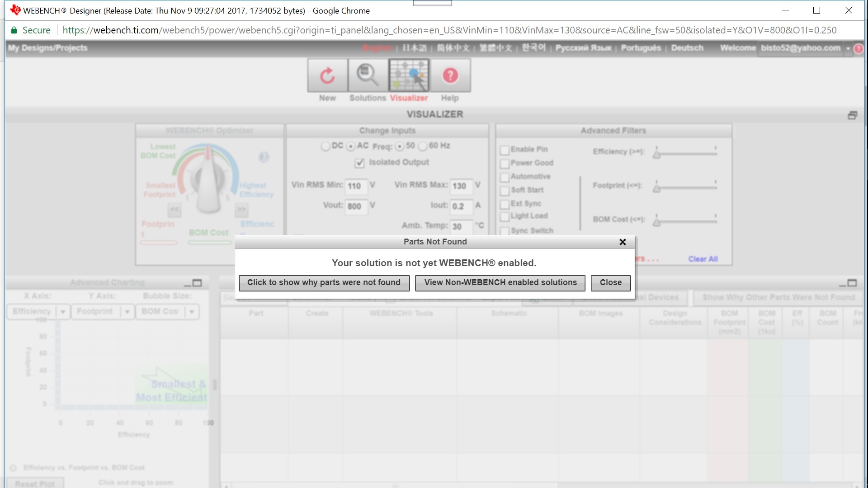Viewport: 868px width, 488px height.
Task: Click Show Why Other Parts Were Not Found
Action: click(778, 298)
